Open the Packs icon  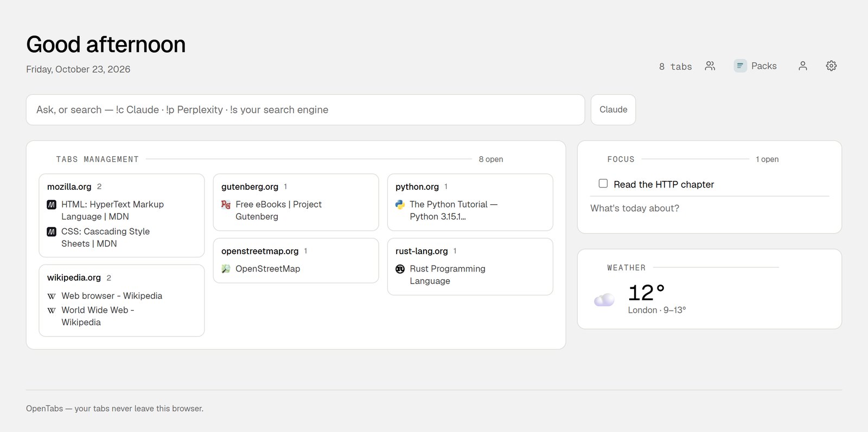(740, 66)
